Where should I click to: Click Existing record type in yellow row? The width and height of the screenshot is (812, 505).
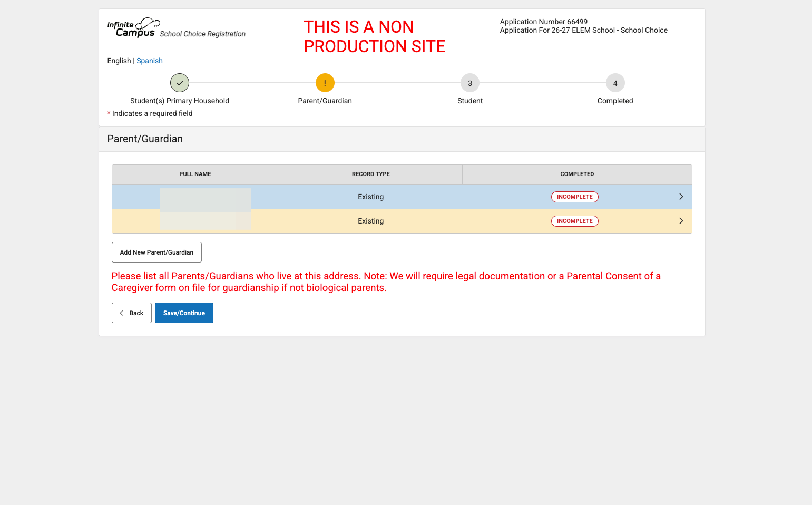(x=371, y=221)
